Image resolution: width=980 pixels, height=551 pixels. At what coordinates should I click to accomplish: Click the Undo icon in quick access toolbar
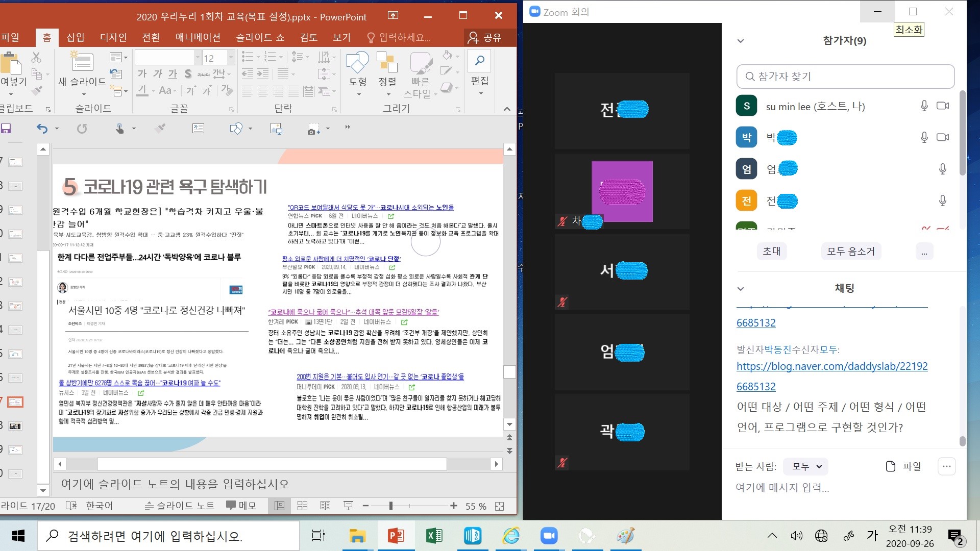[43, 129]
